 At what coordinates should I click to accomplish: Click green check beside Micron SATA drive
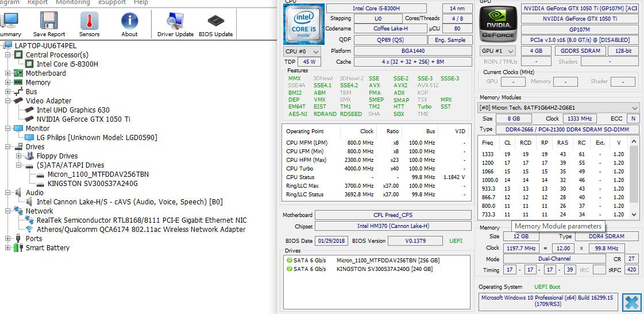(290, 260)
